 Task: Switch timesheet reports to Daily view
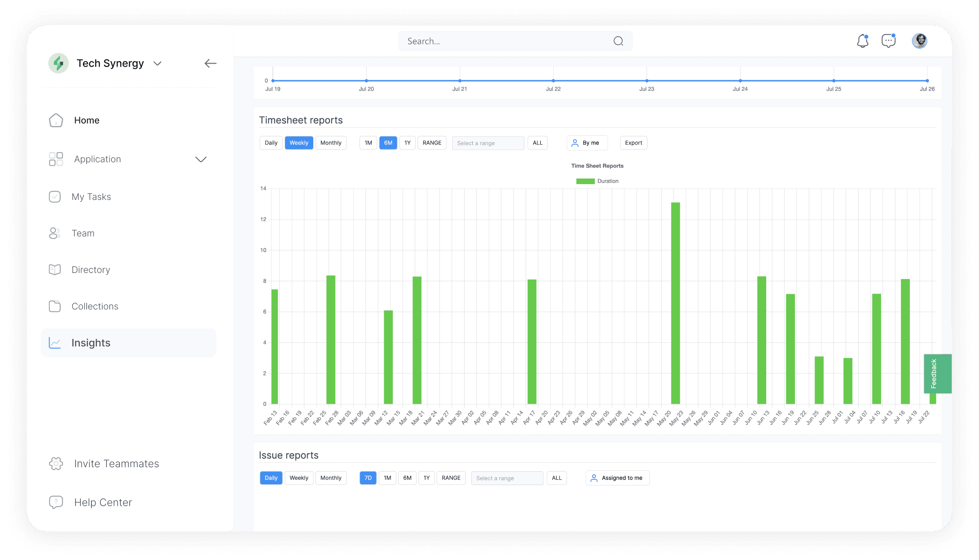pos(271,143)
